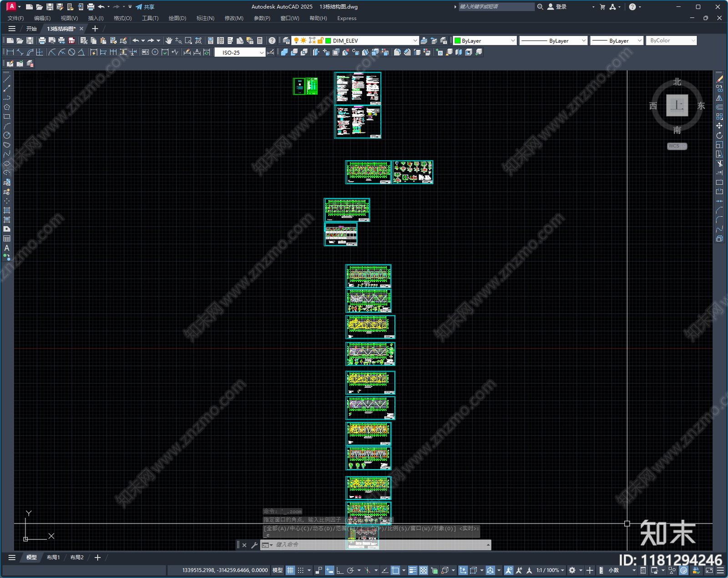This screenshot has width=728, height=578.
Task: Select the Polygon tool in draw toolbar
Action: coord(7,107)
